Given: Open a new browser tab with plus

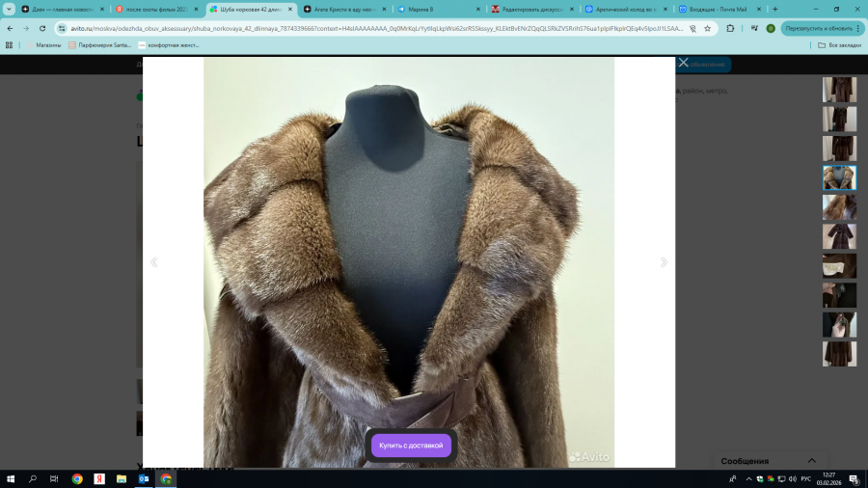Looking at the screenshot, I should point(774,9).
